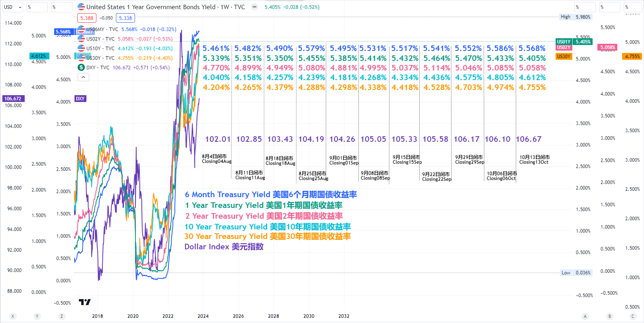Click the High 5.980% marker label
644x323 pixels.
[x=575, y=17]
